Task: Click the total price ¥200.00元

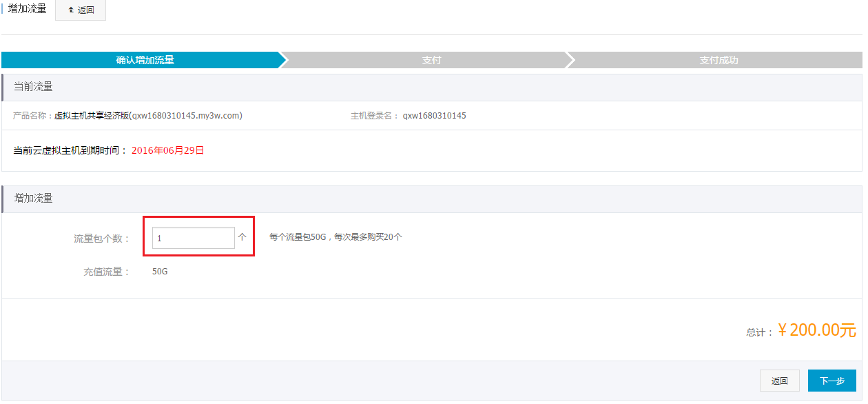Action: 816,330
